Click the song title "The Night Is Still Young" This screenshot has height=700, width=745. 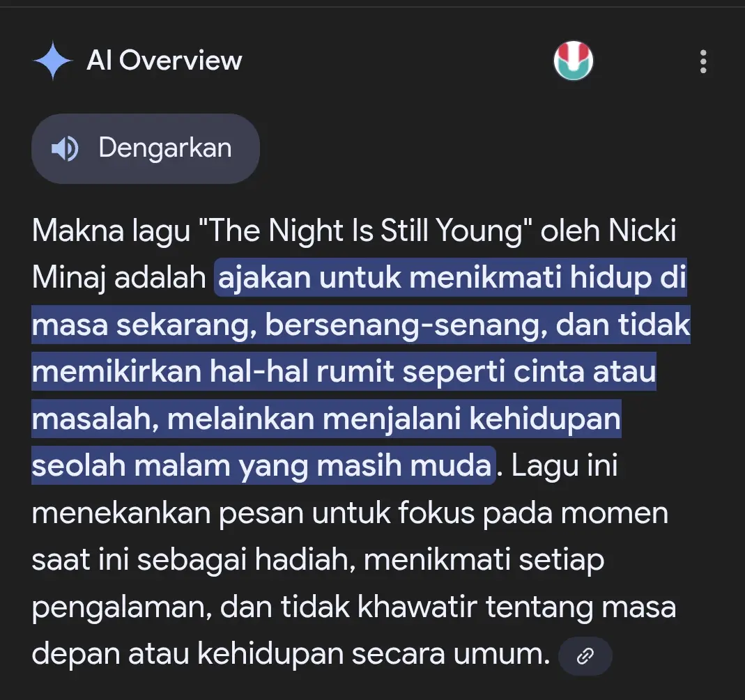tap(366, 231)
